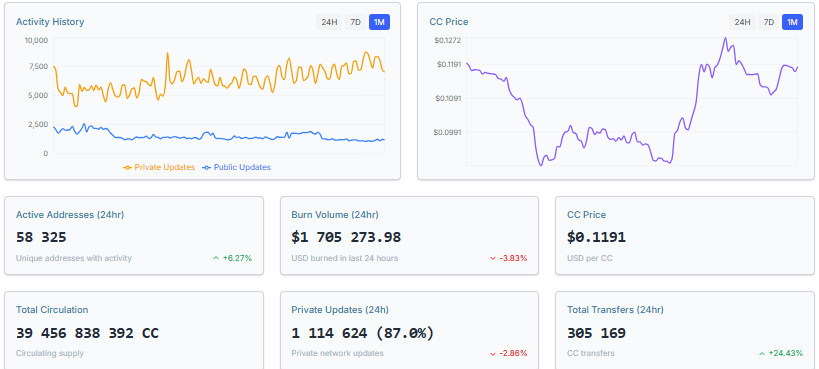Click the CC Price stat card heading
This screenshot has width=819, height=369.
(x=587, y=215)
